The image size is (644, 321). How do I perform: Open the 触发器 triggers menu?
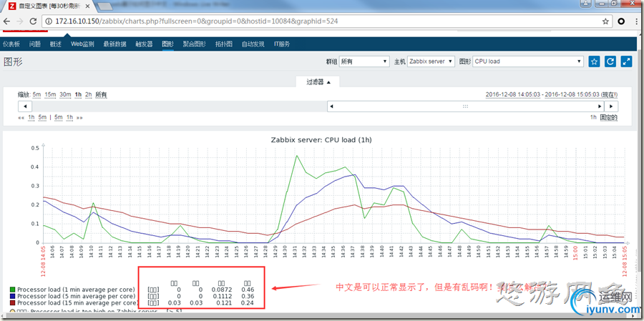coord(144,44)
